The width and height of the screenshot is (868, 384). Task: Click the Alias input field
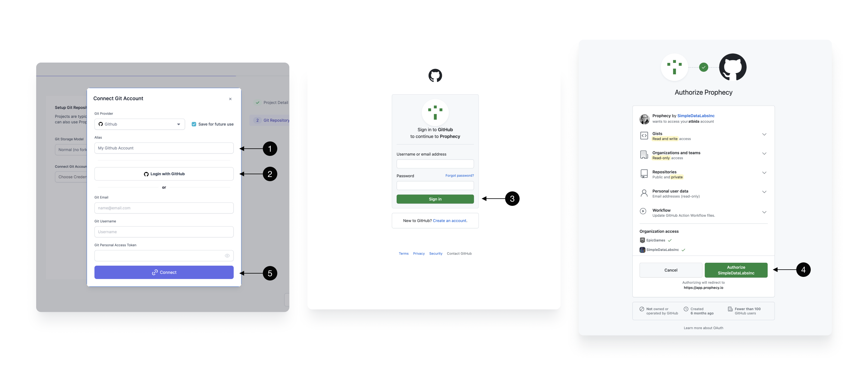point(164,148)
